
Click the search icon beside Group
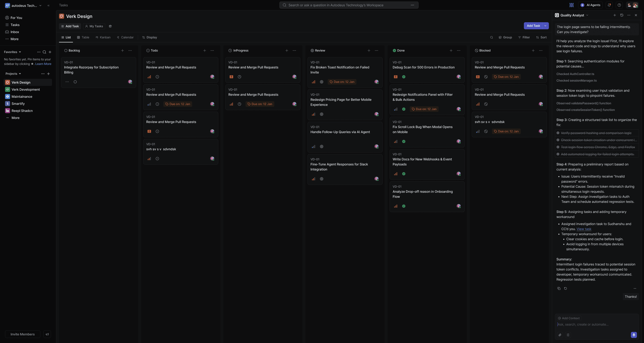pos(491,37)
